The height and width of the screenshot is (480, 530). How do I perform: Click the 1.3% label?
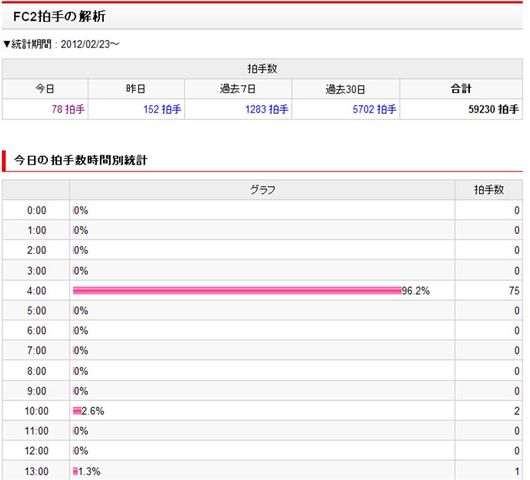89,471
